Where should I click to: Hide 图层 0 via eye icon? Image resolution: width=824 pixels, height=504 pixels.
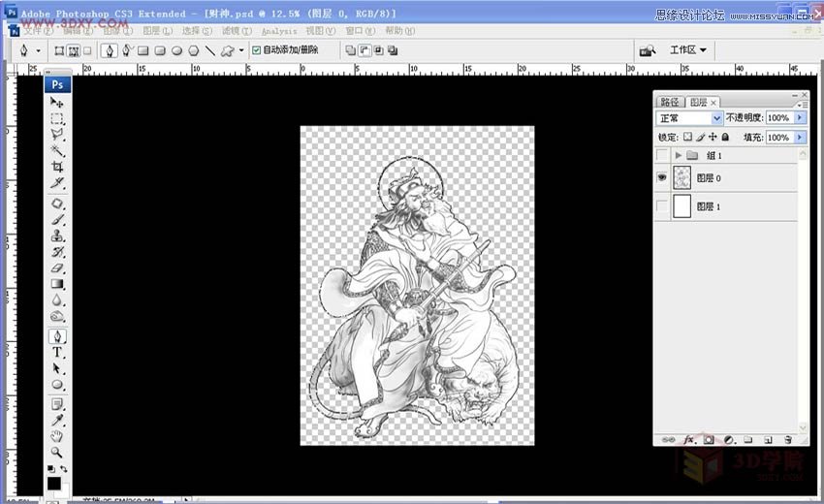point(662,177)
